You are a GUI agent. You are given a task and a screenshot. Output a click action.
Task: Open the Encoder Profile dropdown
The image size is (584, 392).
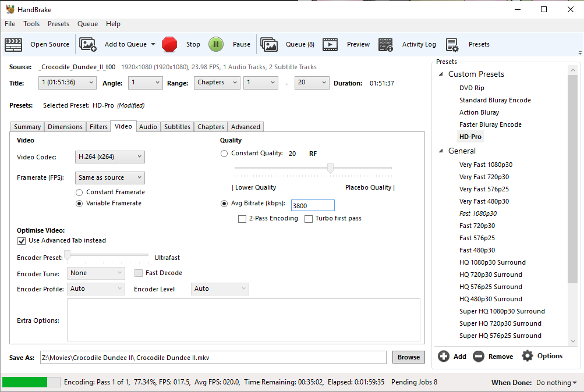[x=96, y=289]
